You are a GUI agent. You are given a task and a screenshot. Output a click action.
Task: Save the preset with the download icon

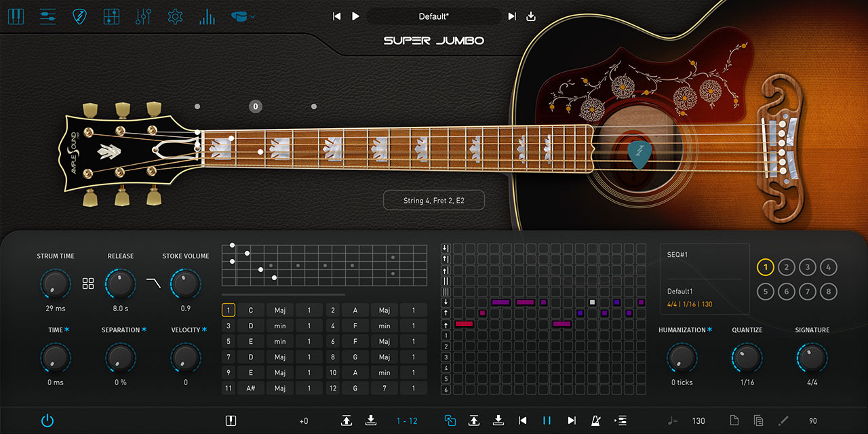point(531,16)
